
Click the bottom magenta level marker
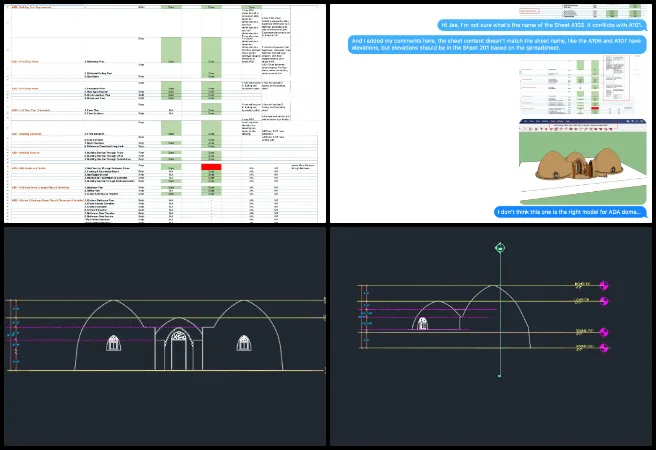click(603, 347)
